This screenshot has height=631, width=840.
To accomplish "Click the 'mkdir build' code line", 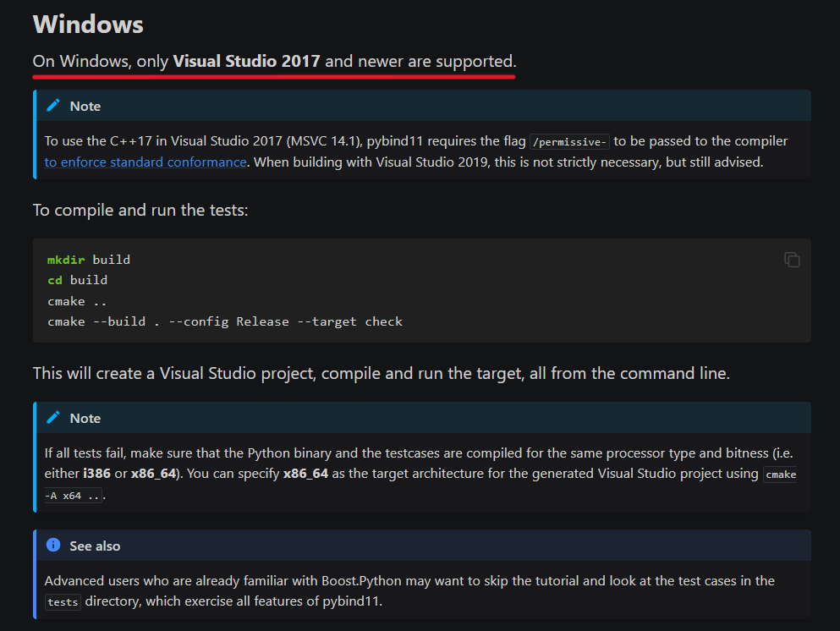I will point(88,260).
